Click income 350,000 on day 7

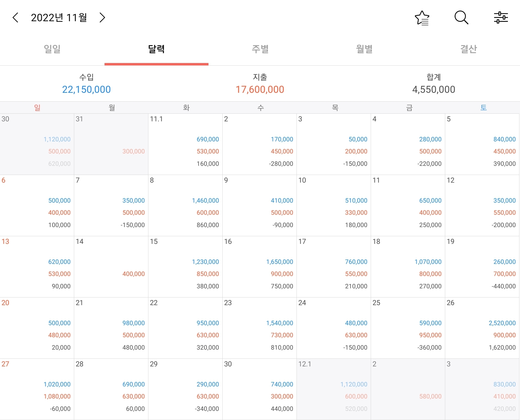(134, 201)
